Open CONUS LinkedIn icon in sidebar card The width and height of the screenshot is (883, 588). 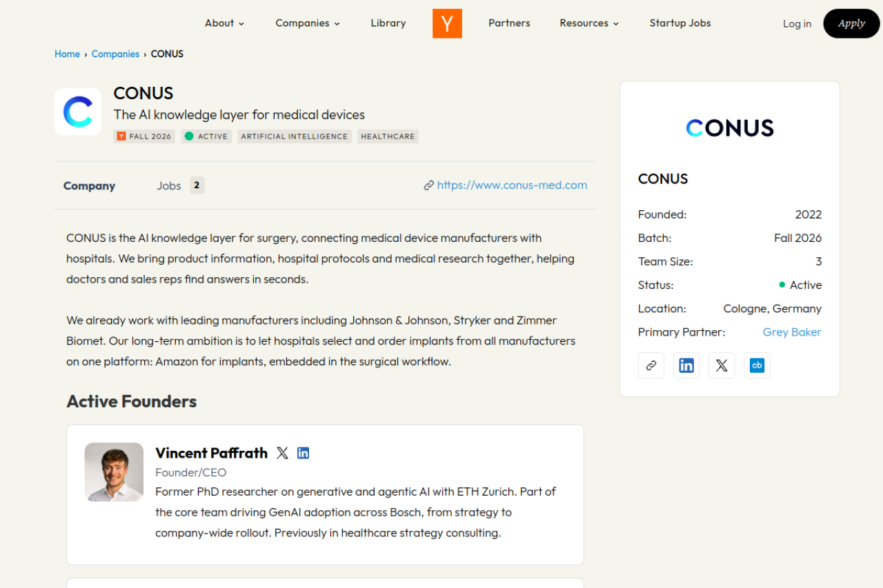pyautogui.click(x=686, y=365)
